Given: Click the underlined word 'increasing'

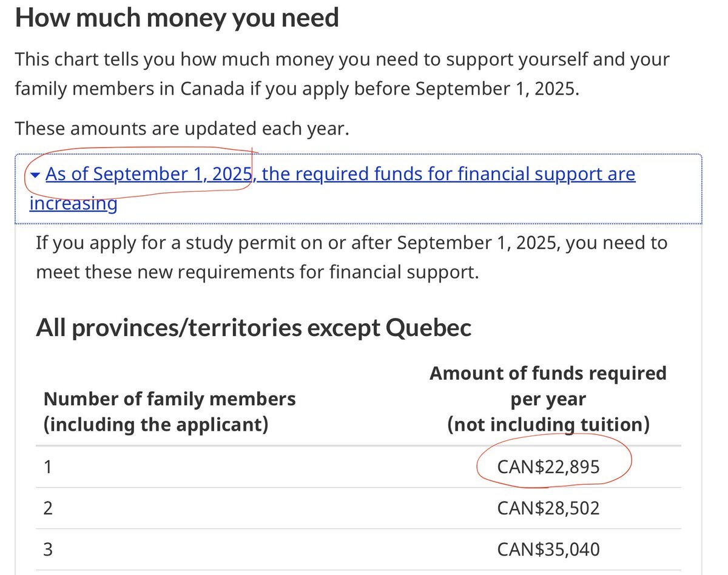Looking at the screenshot, I should click(x=73, y=203).
